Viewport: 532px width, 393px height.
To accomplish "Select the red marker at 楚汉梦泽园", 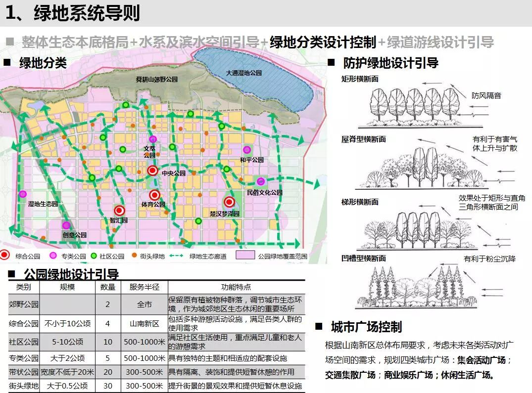I will coord(229,202).
